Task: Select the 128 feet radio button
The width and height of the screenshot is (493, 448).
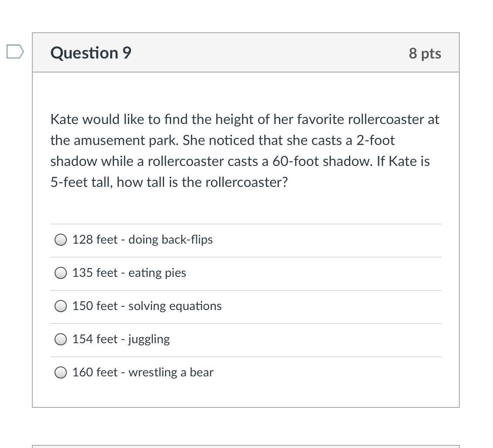Action: pos(61,240)
